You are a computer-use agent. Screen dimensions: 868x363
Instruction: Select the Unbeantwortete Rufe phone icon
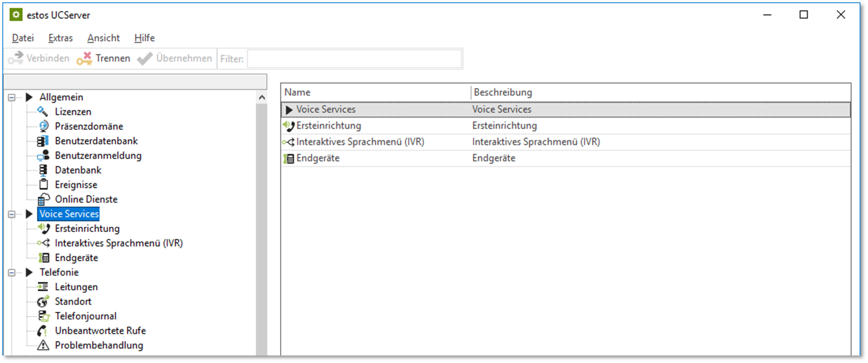(x=43, y=331)
